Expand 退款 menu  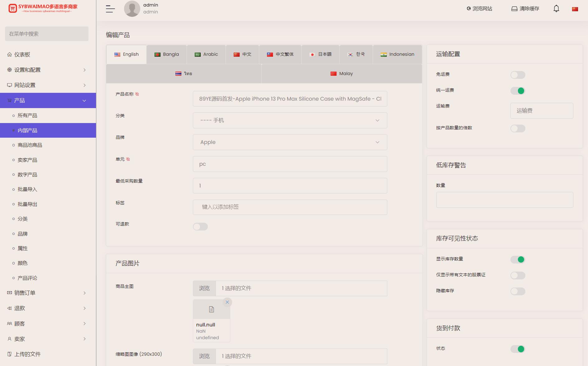pyautogui.click(x=48, y=308)
